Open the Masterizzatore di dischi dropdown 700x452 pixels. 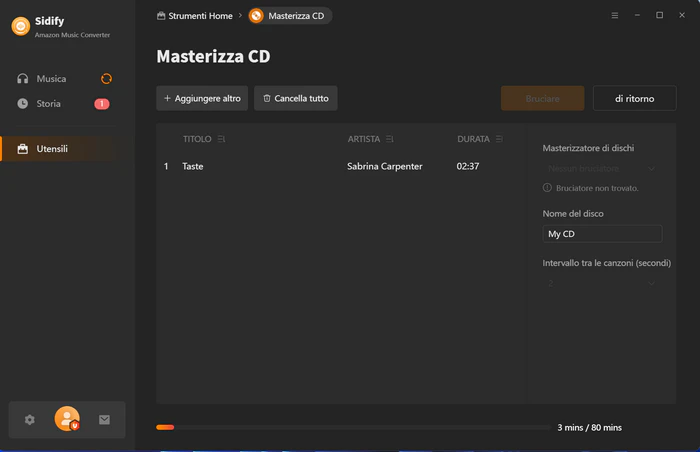(x=602, y=169)
